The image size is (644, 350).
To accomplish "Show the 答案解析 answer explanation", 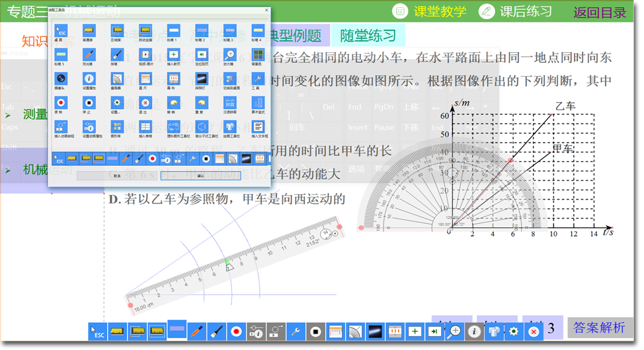I will tap(599, 328).
